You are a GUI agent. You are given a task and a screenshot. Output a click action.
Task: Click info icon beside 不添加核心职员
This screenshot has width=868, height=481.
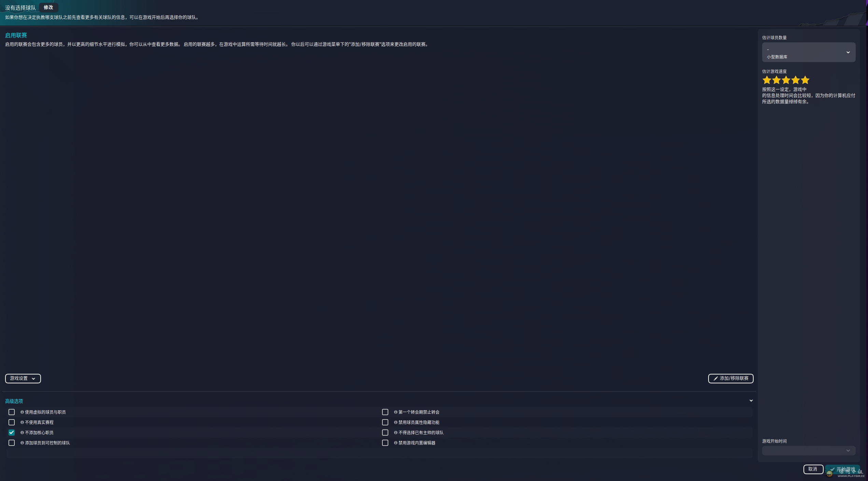coord(22,433)
